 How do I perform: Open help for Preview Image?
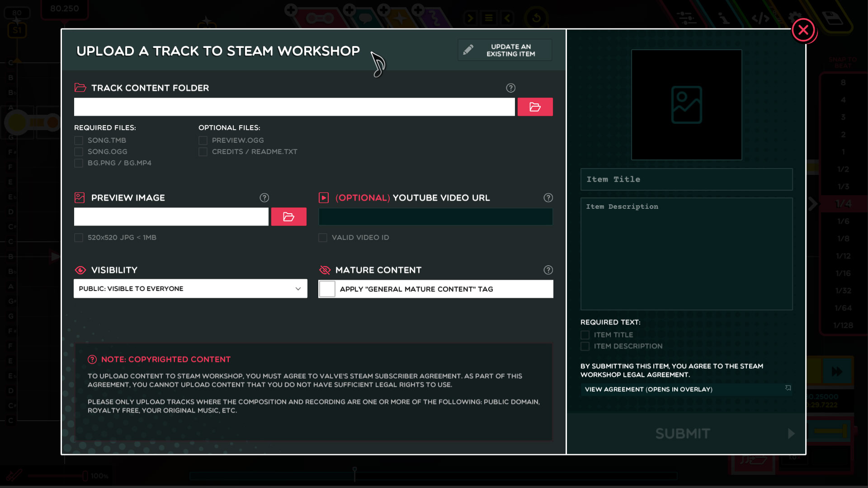[x=264, y=198]
